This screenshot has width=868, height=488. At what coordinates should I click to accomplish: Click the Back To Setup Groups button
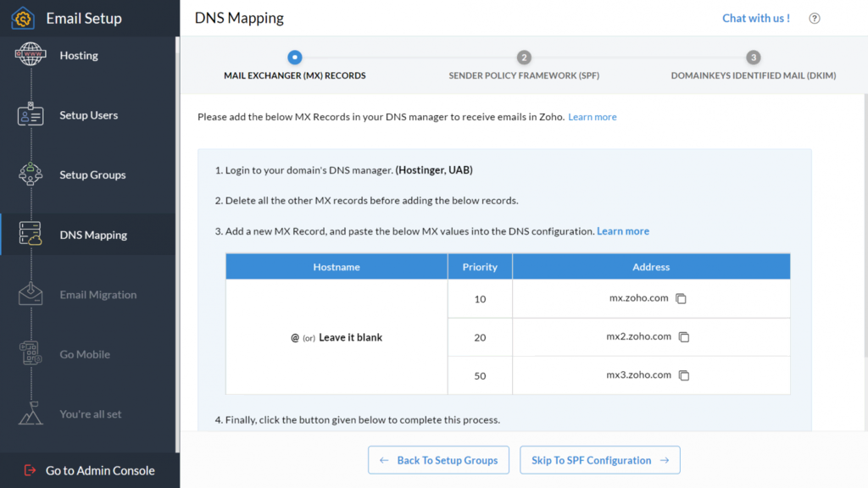click(x=438, y=460)
